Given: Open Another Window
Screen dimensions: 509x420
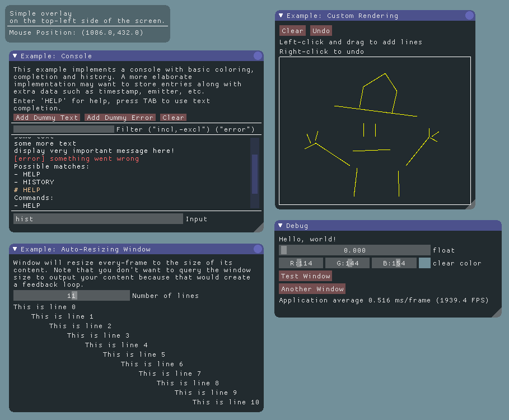Looking at the screenshot, I should [x=312, y=289].
